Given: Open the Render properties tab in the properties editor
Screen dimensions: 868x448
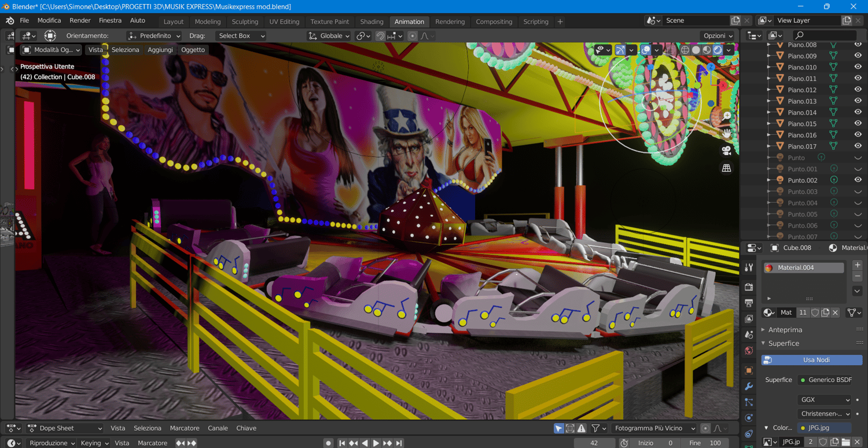Looking at the screenshot, I should click(749, 287).
